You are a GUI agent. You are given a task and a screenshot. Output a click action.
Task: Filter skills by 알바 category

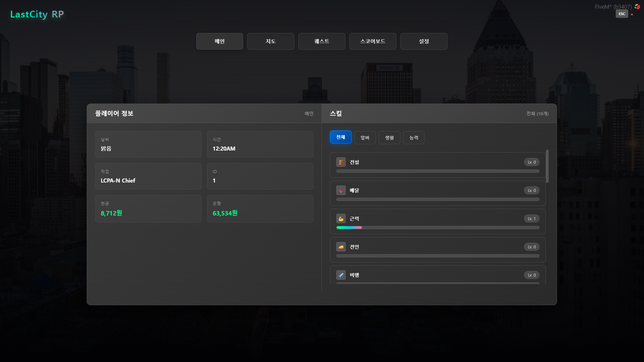tap(365, 138)
